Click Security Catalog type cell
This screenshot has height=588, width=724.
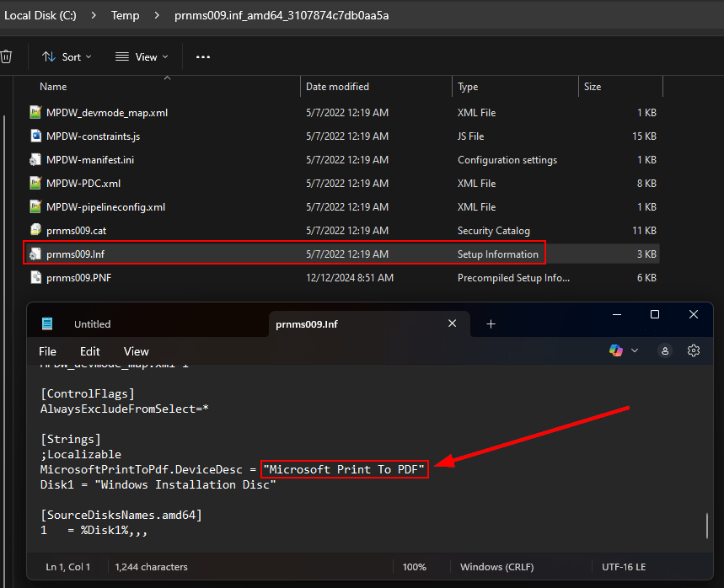(494, 230)
